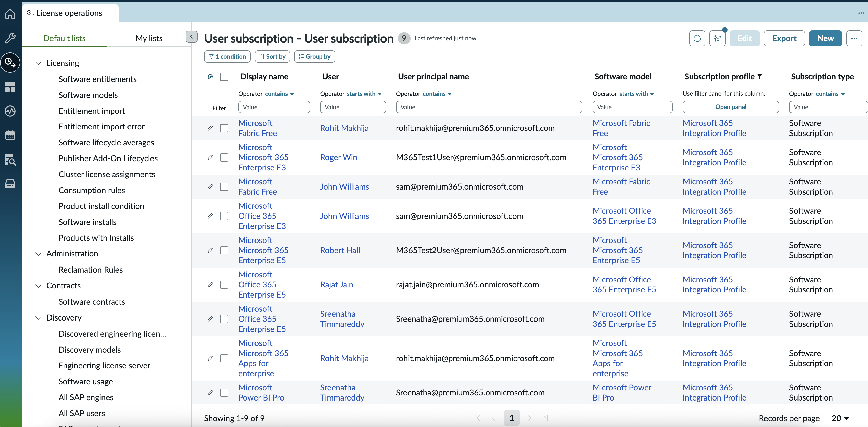Refresh the User subscription list
The width and height of the screenshot is (868, 427).
(x=697, y=38)
